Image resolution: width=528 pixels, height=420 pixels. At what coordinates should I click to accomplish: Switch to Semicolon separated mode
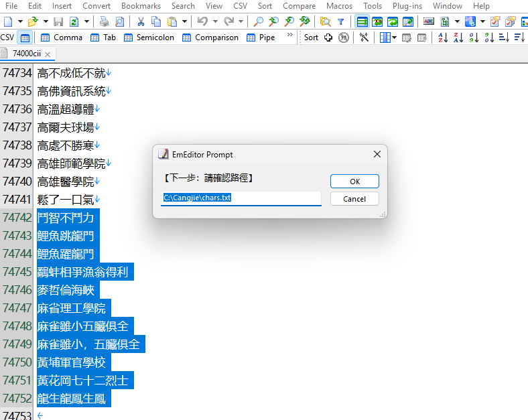tap(149, 38)
